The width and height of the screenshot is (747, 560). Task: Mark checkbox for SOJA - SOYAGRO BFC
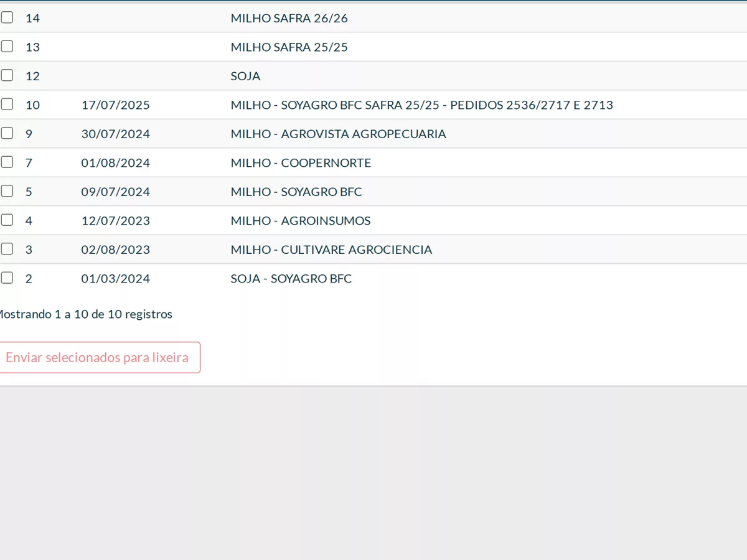[7, 278]
